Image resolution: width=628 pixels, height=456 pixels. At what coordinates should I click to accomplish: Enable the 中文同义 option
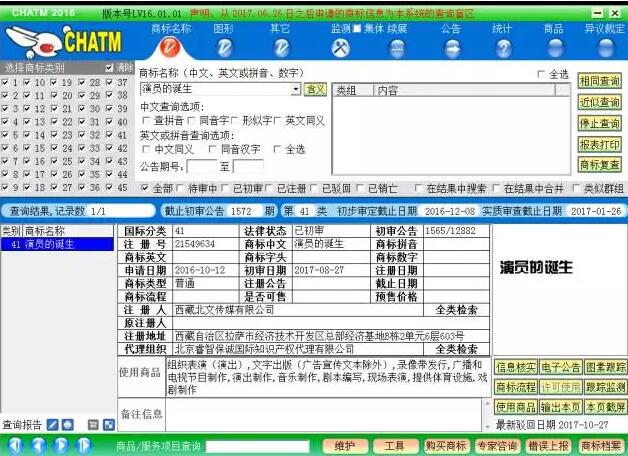[x=146, y=149]
